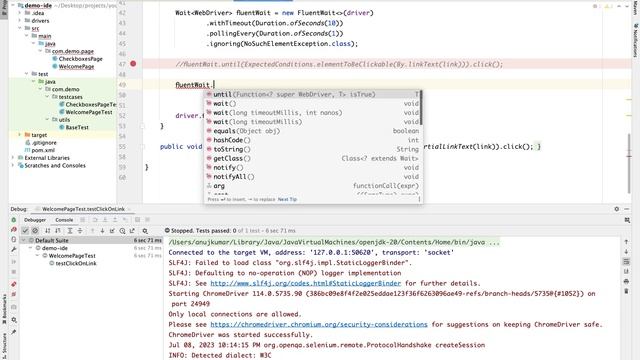Screen dimensions: 640x360
Task: Select until(Function) completion suggestion
Action: point(313,94)
